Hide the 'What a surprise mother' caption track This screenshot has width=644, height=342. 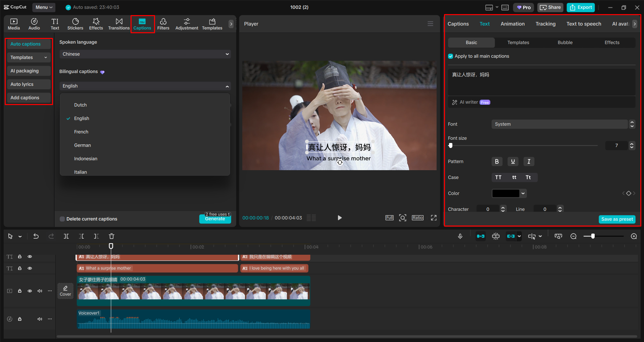[x=30, y=268]
